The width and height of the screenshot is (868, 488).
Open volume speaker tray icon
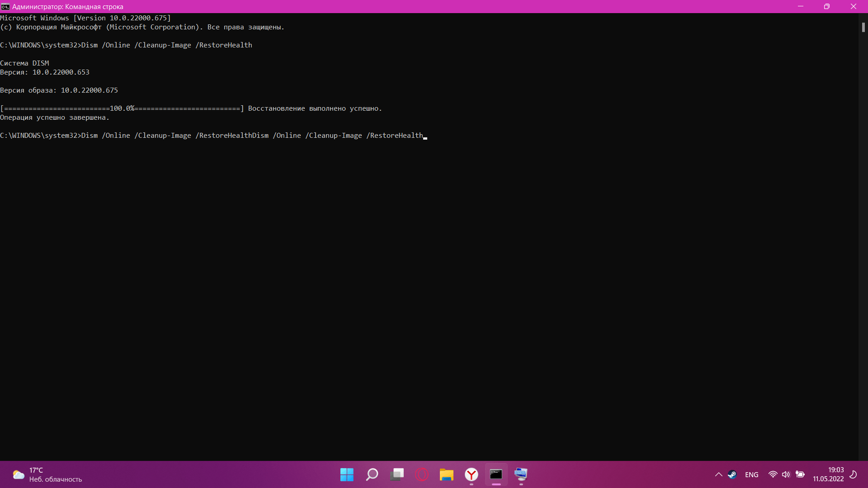(x=786, y=474)
